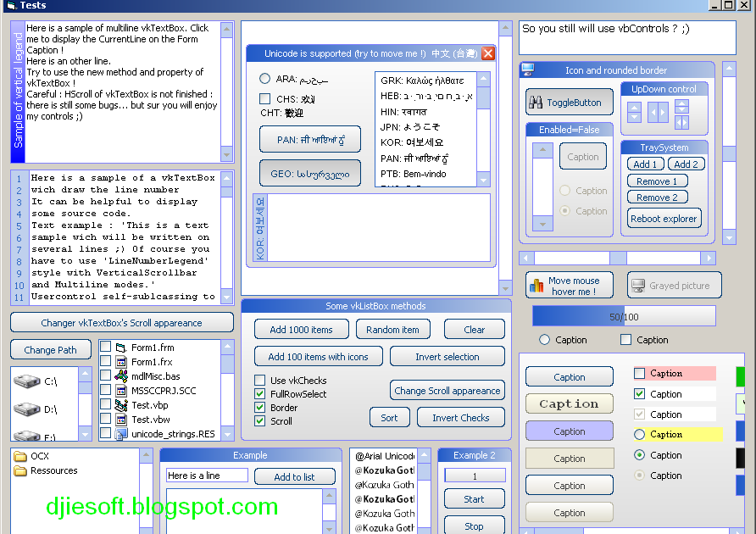Uncheck the FullRowSelect checkbox
The height and width of the screenshot is (534, 756).
coord(260,393)
